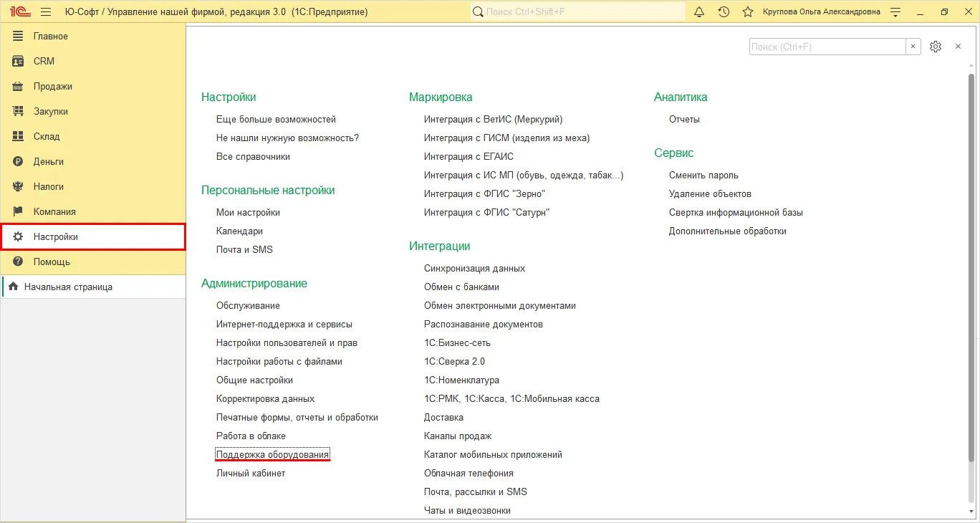Click Деньги coin icon
The image size is (980, 523).
pos(18,161)
